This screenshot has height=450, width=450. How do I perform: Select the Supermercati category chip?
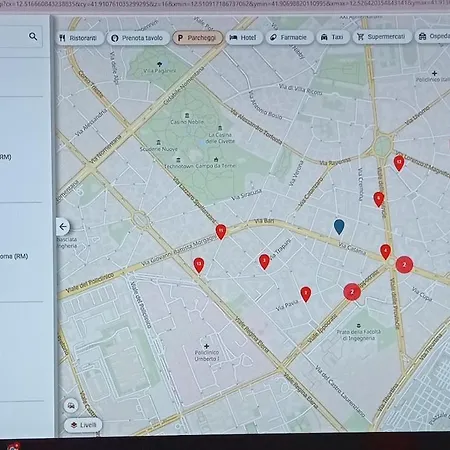tap(382, 36)
